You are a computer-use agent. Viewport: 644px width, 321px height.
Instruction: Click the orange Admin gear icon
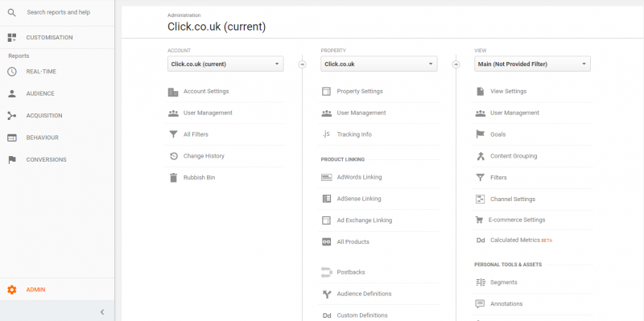12,290
